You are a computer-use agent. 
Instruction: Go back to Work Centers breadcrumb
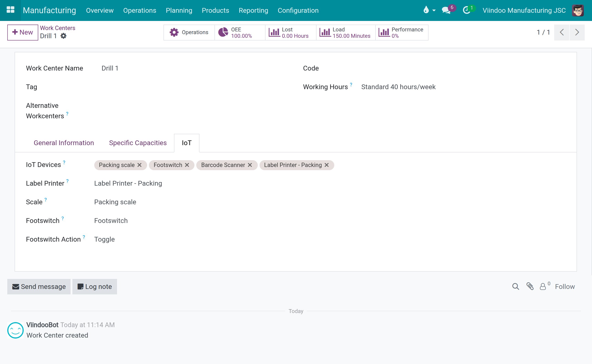[58, 28]
